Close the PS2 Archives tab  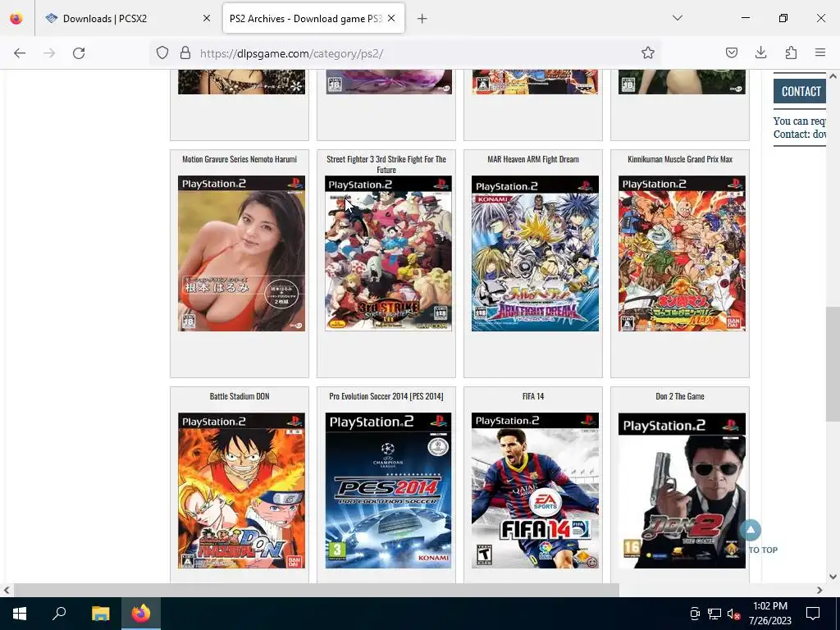point(391,19)
